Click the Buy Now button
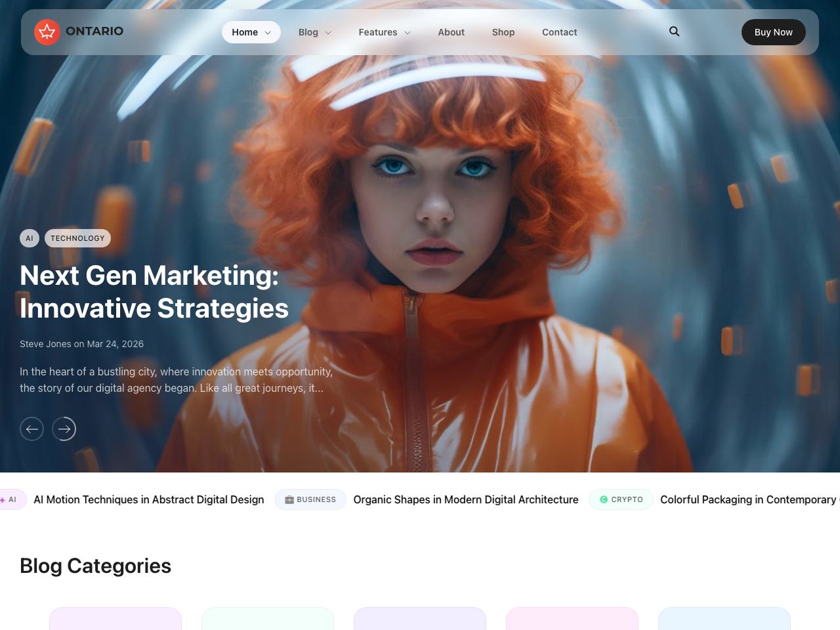The image size is (840, 630). pos(774,32)
